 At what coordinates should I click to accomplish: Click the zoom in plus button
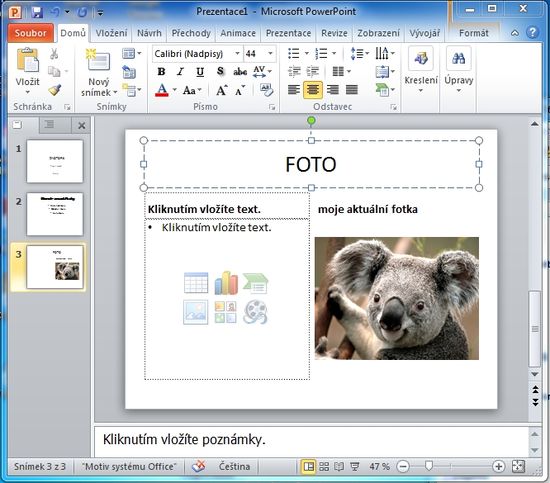tap(498, 467)
